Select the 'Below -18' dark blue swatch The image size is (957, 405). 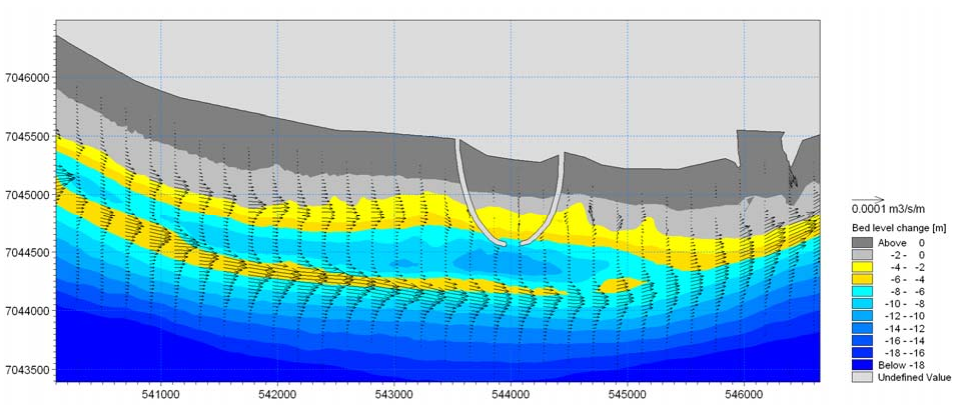click(862, 365)
